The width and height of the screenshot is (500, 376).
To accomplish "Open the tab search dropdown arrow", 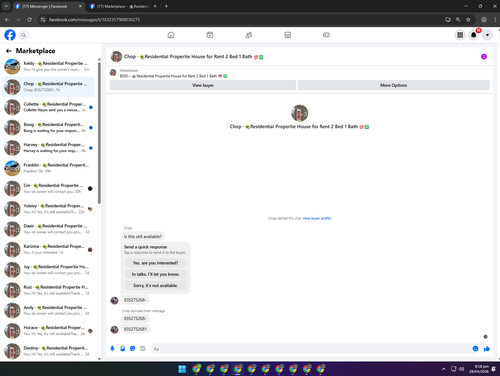I will [6, 6].
